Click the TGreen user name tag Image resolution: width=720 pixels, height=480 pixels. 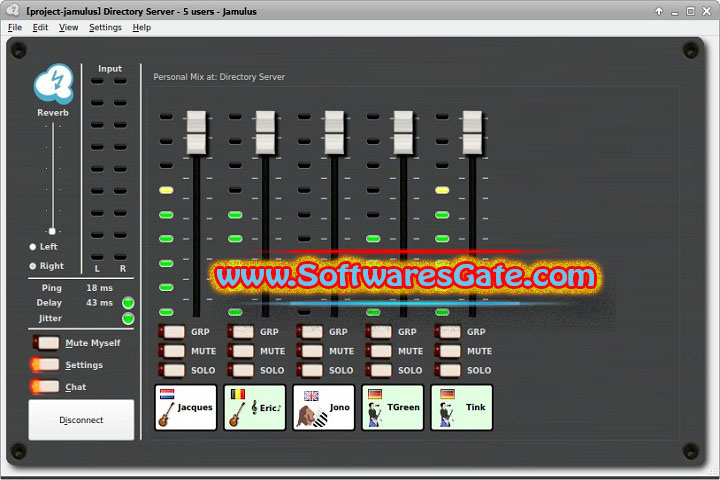(393, 408)
